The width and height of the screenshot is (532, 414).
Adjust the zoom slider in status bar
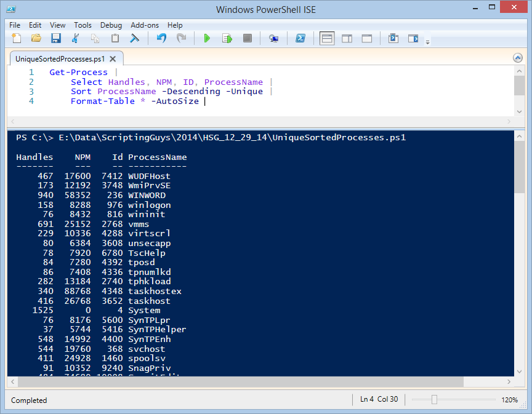tap(434, 400)
